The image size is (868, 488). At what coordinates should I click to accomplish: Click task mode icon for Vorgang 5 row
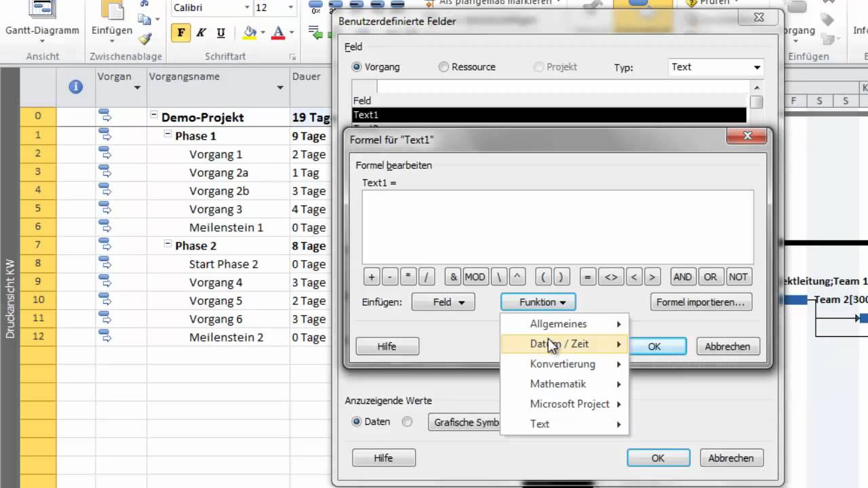[104, 300]
